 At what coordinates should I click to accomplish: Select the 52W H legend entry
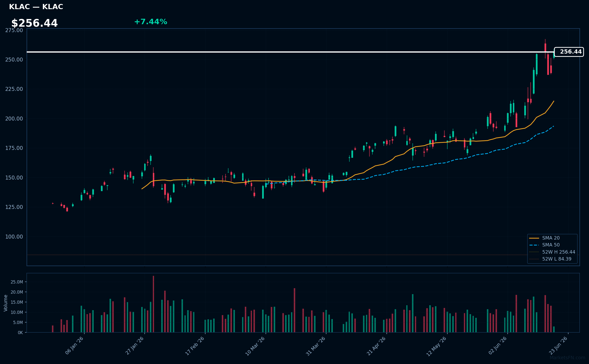[552, 252]
